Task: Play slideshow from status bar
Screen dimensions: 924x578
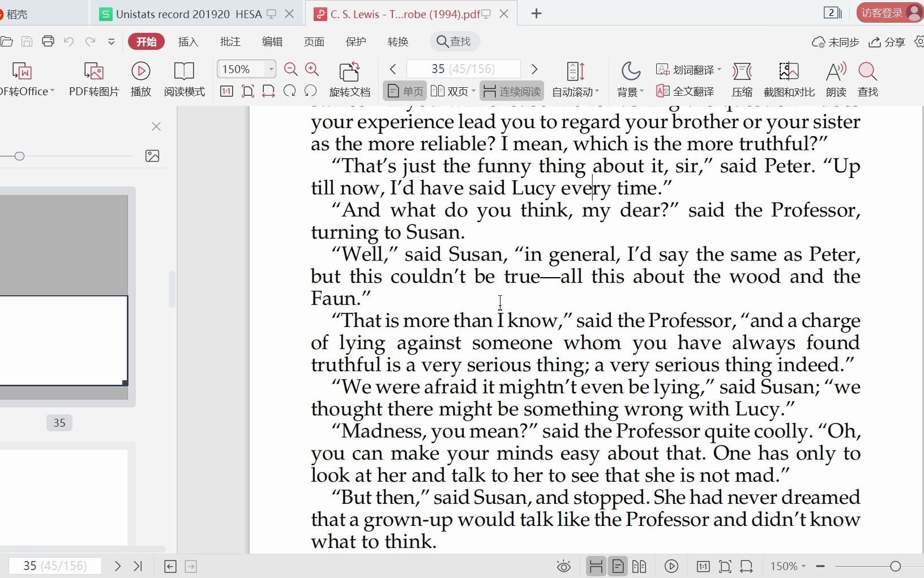Action: (671, 566)
